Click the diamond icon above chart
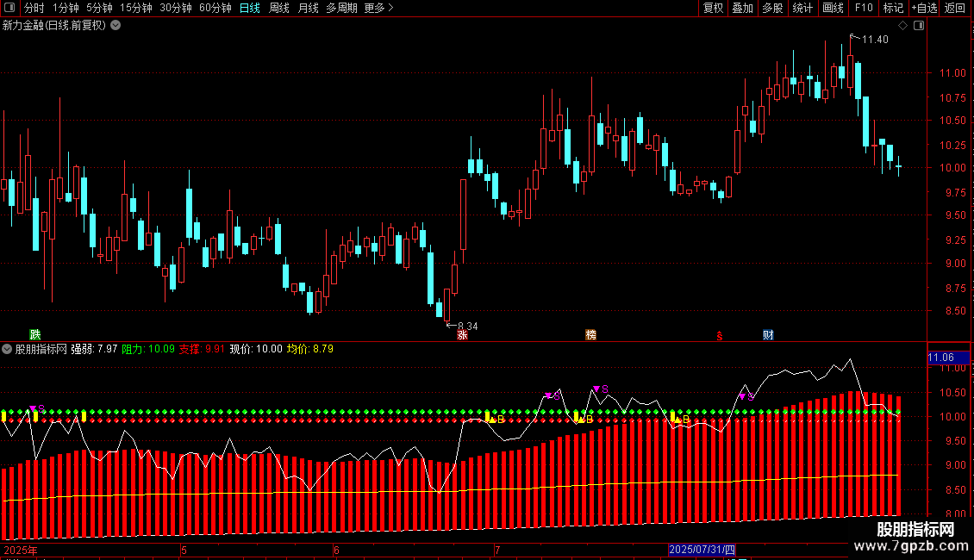974x560 pixels. 903,26
